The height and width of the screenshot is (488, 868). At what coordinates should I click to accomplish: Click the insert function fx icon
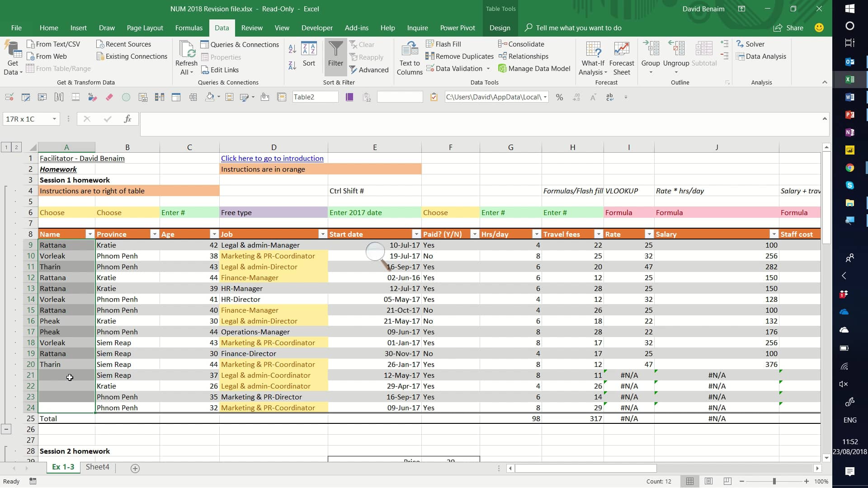(127, 119)
